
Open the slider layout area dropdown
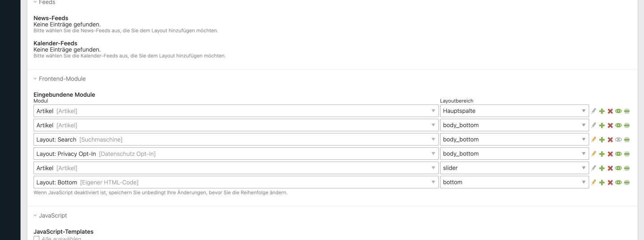point(514,168)
